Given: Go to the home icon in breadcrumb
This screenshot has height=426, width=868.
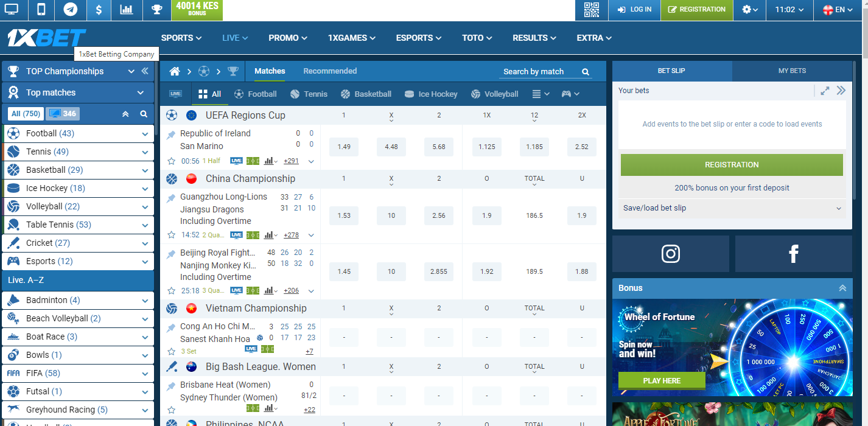Looking at the screenshot, I should [x=175, y=71].
